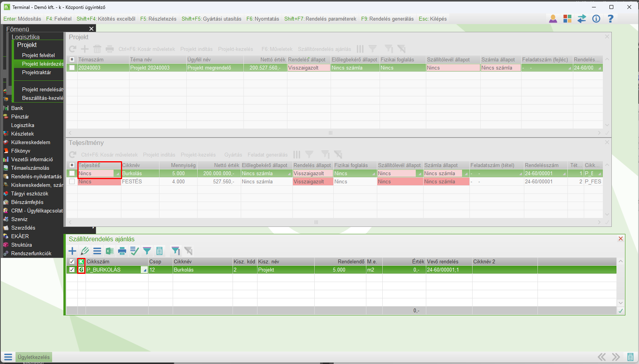Open help via the question mark icon
This screenshot has height=364, width=639.
pyautogui.click(x=611, y=19)
